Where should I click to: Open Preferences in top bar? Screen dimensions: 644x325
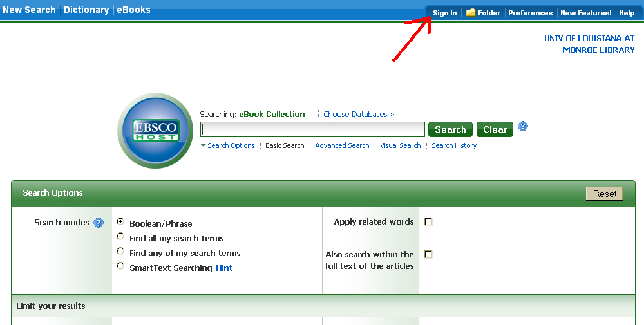(x=530, y=13)
